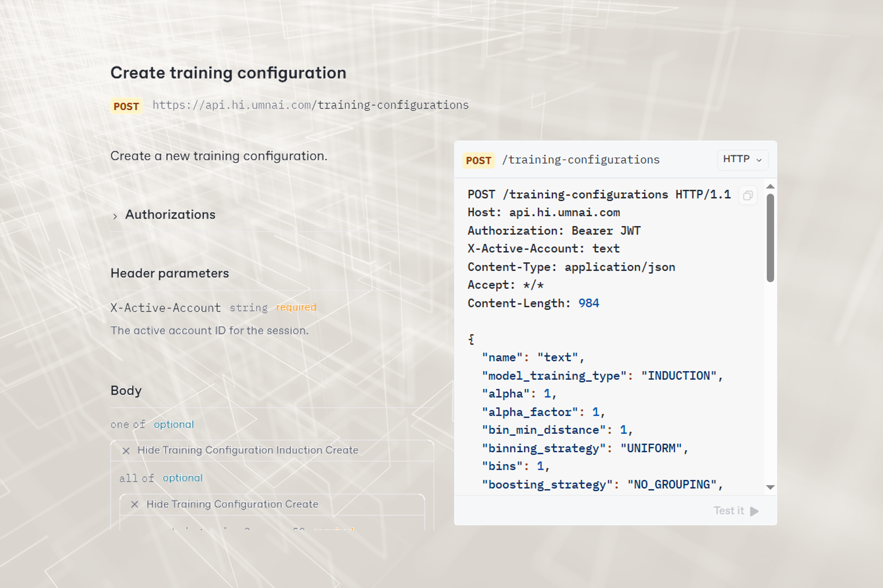Click the api.hi.umnai.com training-configurations URL
This screenshot has width=883, height=588.
click(x=310, y=105)
